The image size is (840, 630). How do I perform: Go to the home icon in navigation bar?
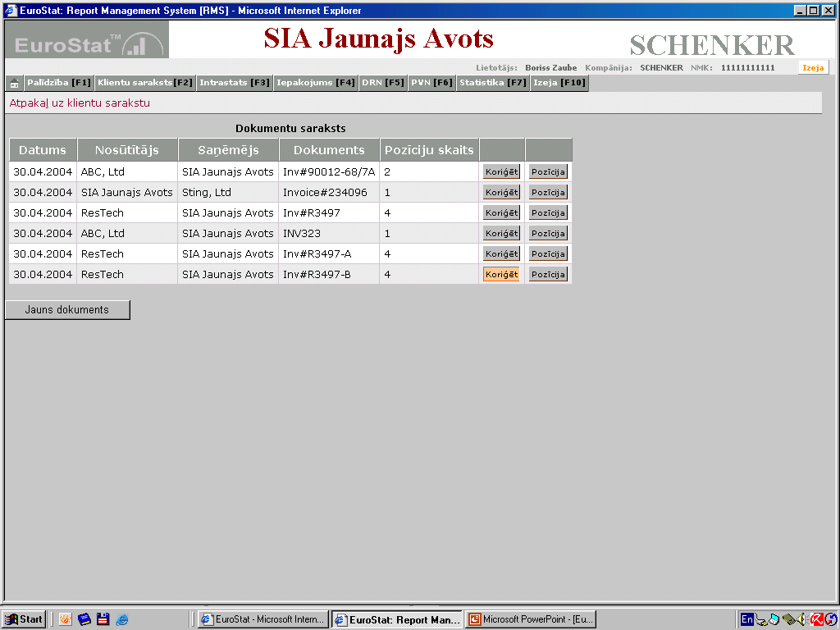pos(15,83)
